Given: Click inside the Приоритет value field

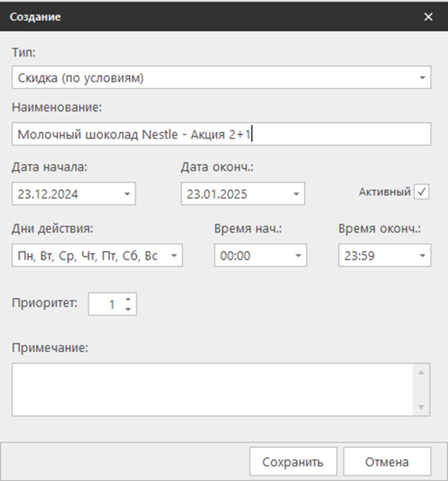Looking at the screenshot, I should click(105, 305).
